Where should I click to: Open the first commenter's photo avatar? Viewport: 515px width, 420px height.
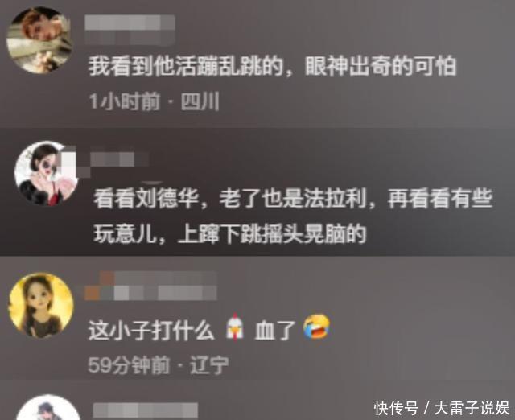click(x=39, y=40)
